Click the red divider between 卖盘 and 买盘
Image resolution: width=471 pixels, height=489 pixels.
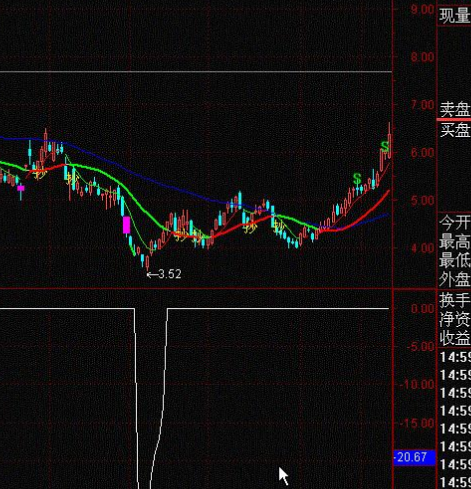(x=454, y=119)
